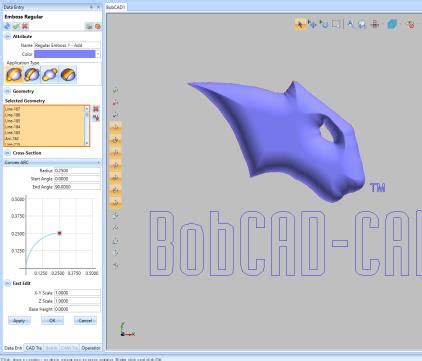Click the Name input field
Image resolution: width=422 pixels, height=361 pixels.
click(x=67, y=45)
